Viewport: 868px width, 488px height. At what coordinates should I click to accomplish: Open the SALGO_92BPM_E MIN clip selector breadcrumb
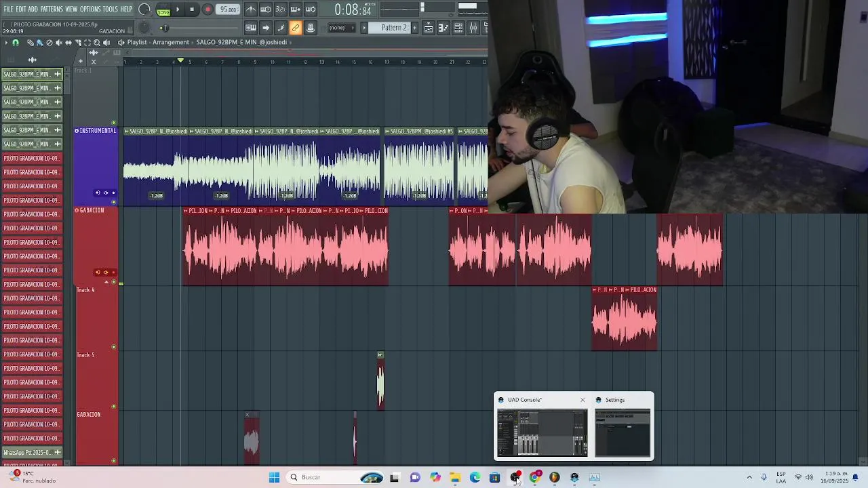click(242, 42)
